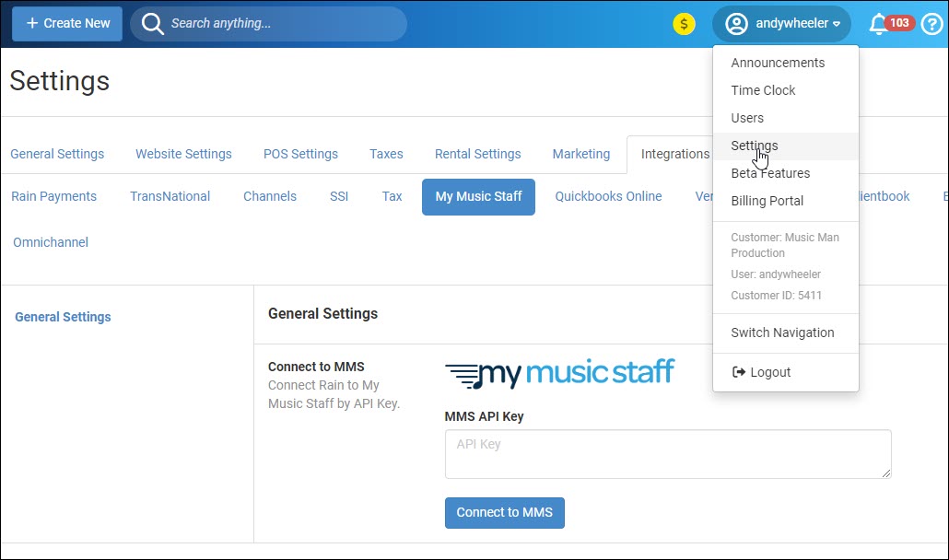The height and width of the screenshot is (560, 949).
Task: Open the Rental Settings tab
Action: point(477,154)
